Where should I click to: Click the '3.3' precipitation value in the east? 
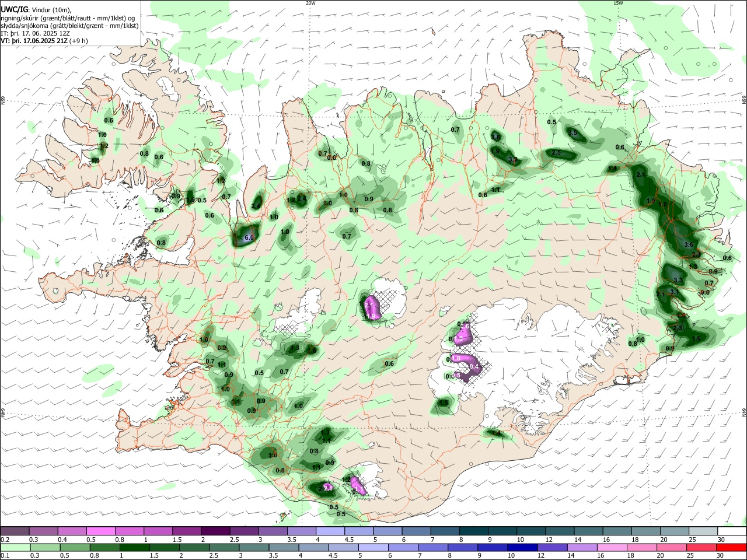click(x=678, y=281)
